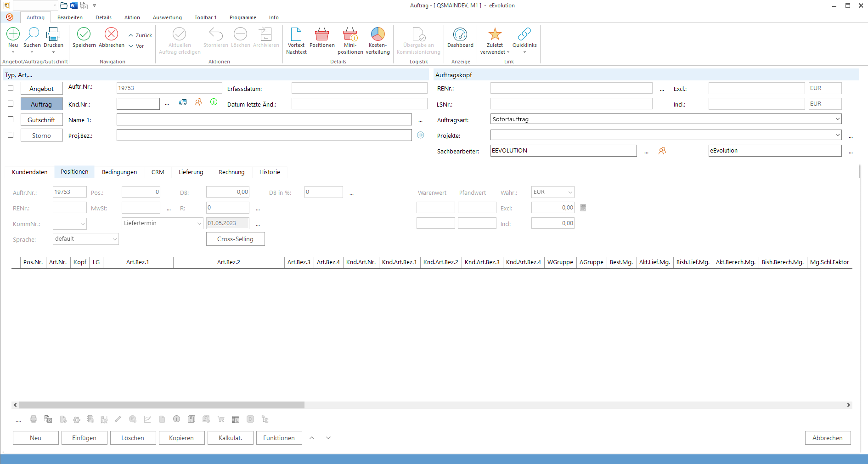Open the Auftragsart Sofortauftrag dropdown
Viewport: 868px width, 464px height.
(837, 119)
